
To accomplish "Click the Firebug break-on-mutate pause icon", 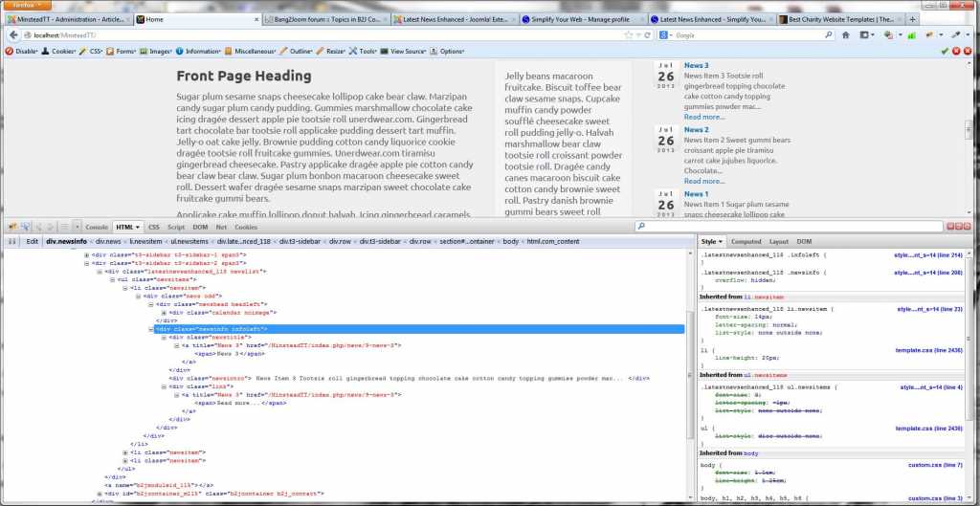I will 12,242.
